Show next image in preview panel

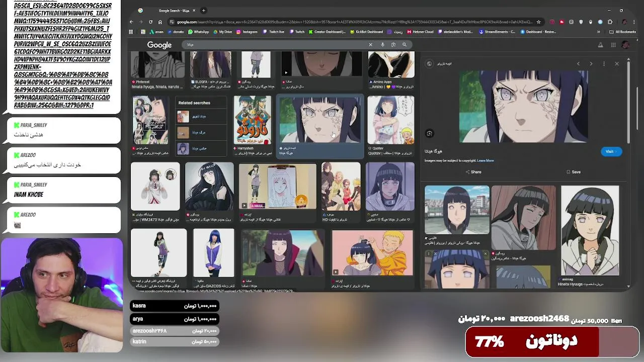pos(591,64)
